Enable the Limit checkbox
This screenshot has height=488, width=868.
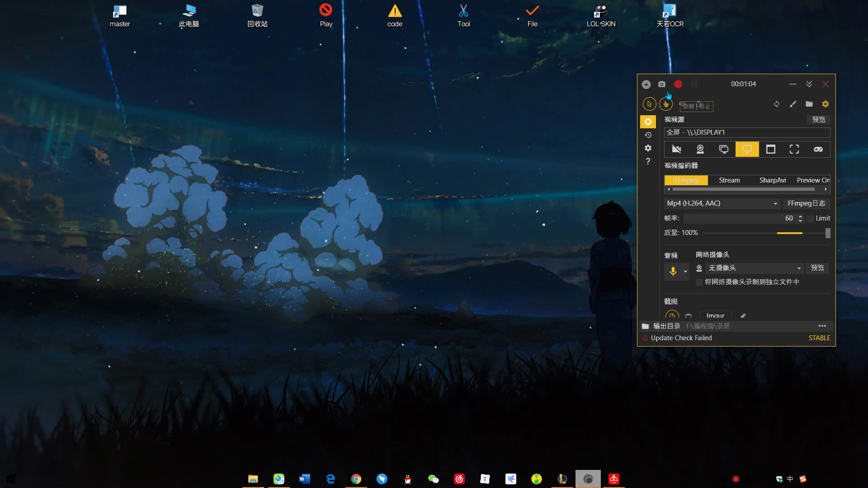(x=811, y=218)
